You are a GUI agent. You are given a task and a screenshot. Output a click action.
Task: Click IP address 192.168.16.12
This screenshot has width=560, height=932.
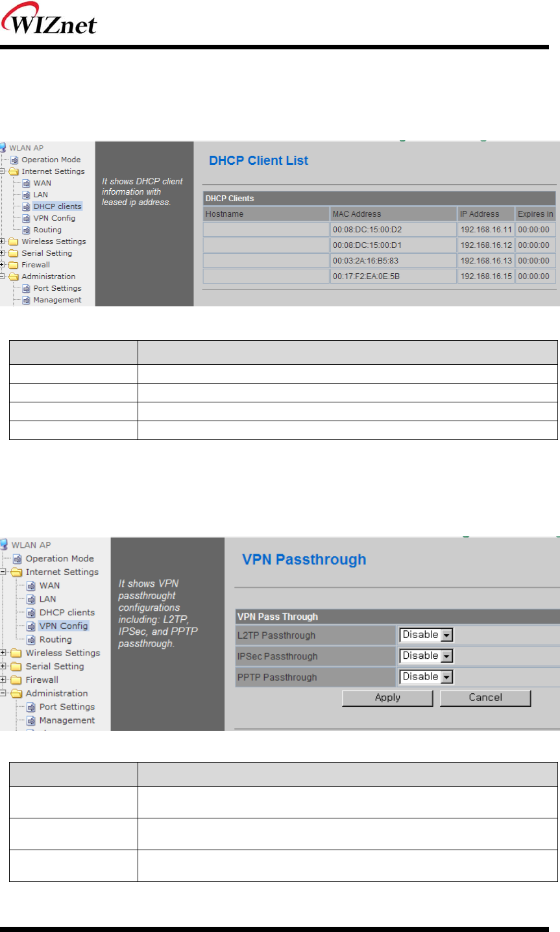[486, 245]
